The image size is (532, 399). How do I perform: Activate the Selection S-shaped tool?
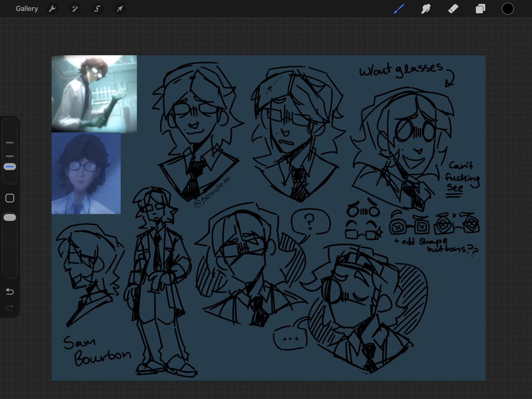[x=97, y=8]
